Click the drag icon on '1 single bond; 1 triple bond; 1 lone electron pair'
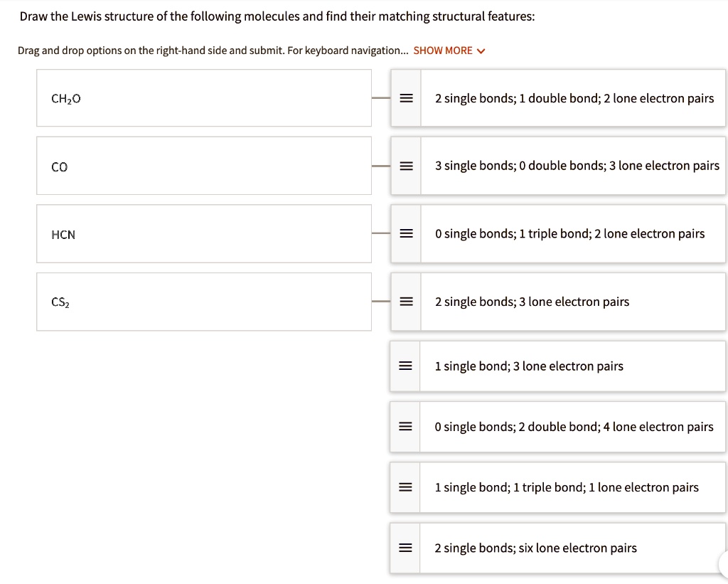728x584 pixels. [x=405, y=487]
